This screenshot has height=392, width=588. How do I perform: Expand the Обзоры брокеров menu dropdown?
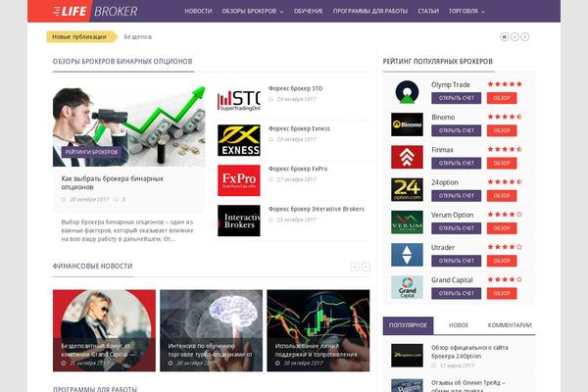253,11
